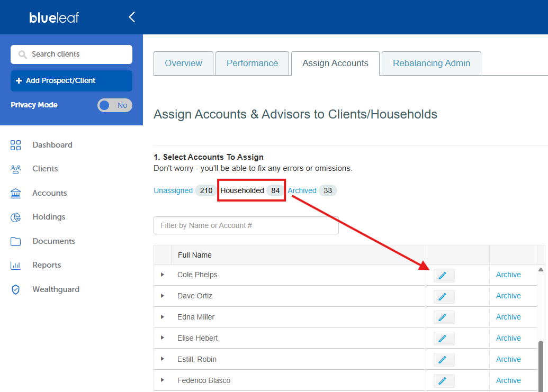This screenshot has width=548, height=392.
Task: Click the Reports bar chart icon
Action: (16, 265)
